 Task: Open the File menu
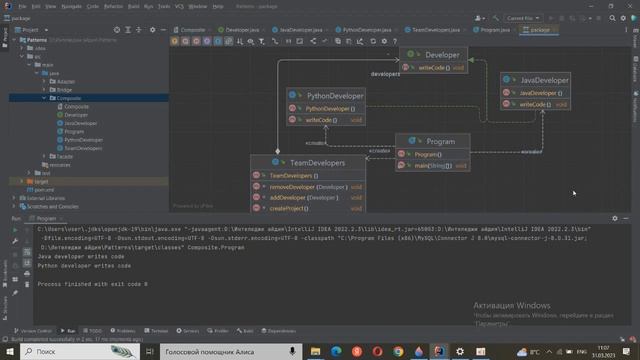coord(22,7)
